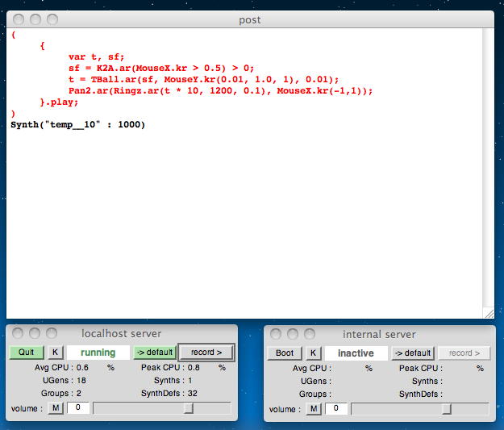This screenshot has width=504, height=430.
Task: Set internal server as default
Action: tap(413, 353)
